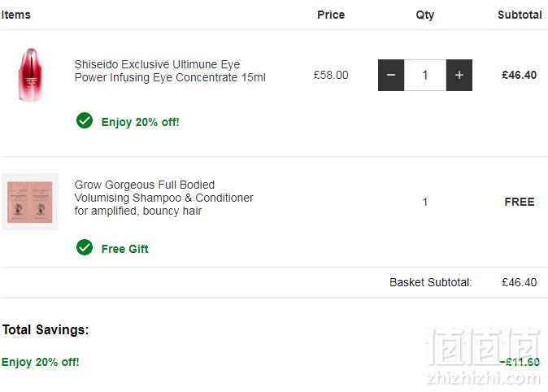Increase Shiseido quantity with plus button

click(x=459, y=75)
